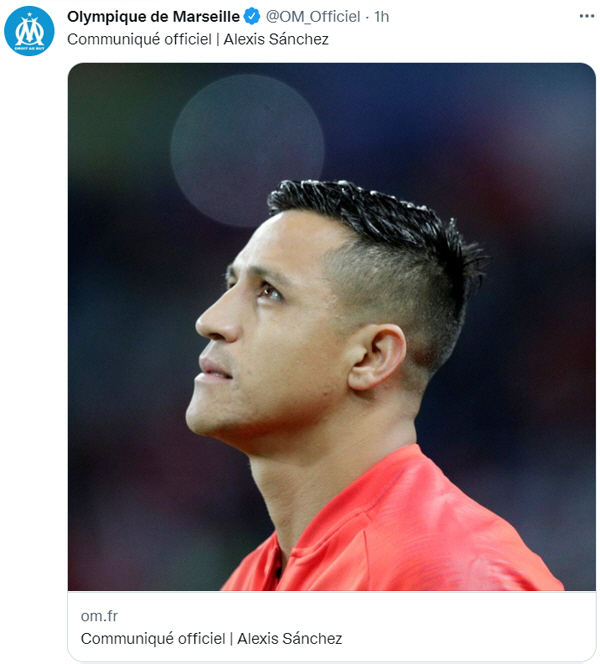600x664 pixels.
Task: Open the link card photo
Action: (332, 326)
